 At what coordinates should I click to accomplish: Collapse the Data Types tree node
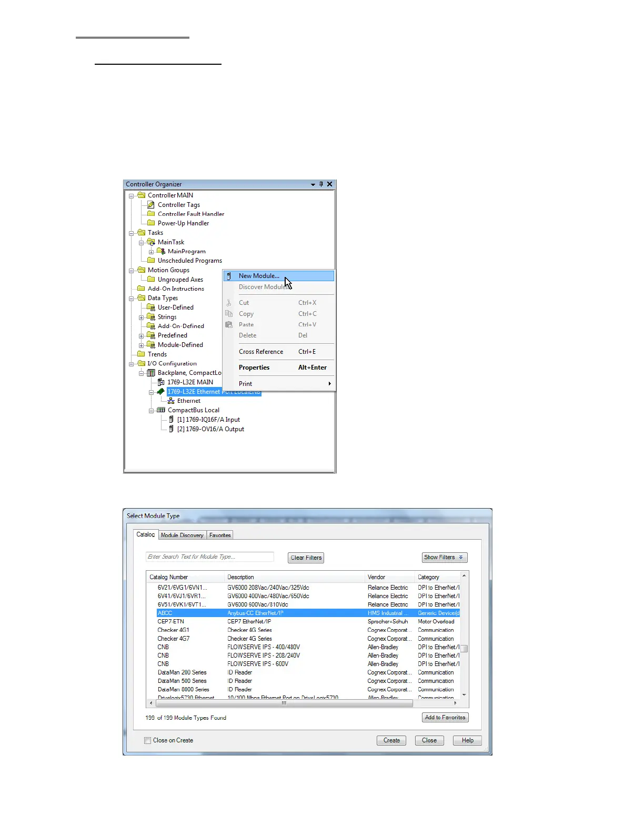tap(132, 298)
